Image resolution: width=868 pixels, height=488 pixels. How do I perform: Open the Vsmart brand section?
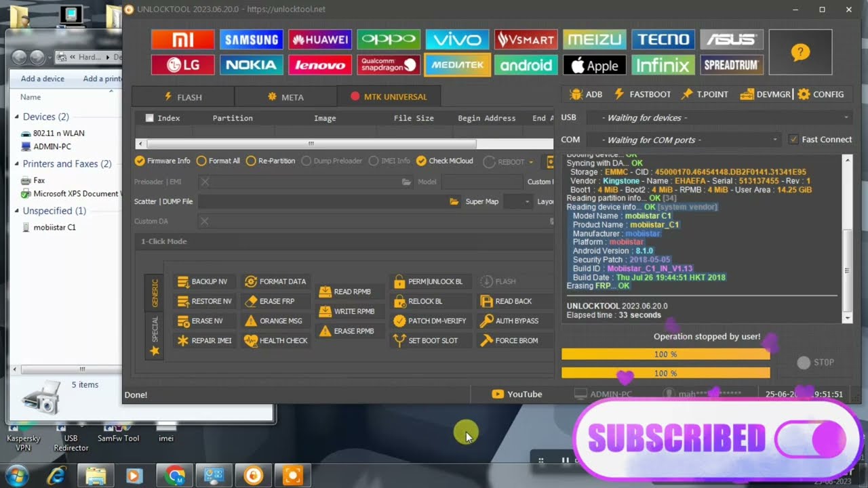(526, 39)
